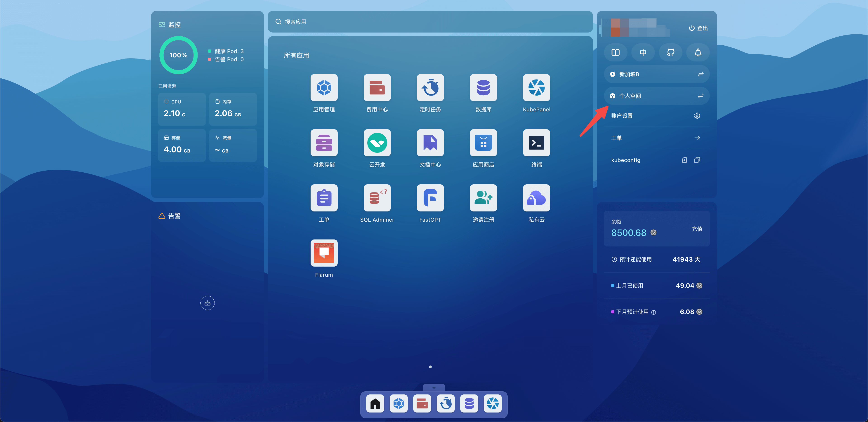This screenshot has width=868, height=422.
Task: Open 数据库 icon in the dock
Action: (x=469, y=403)
